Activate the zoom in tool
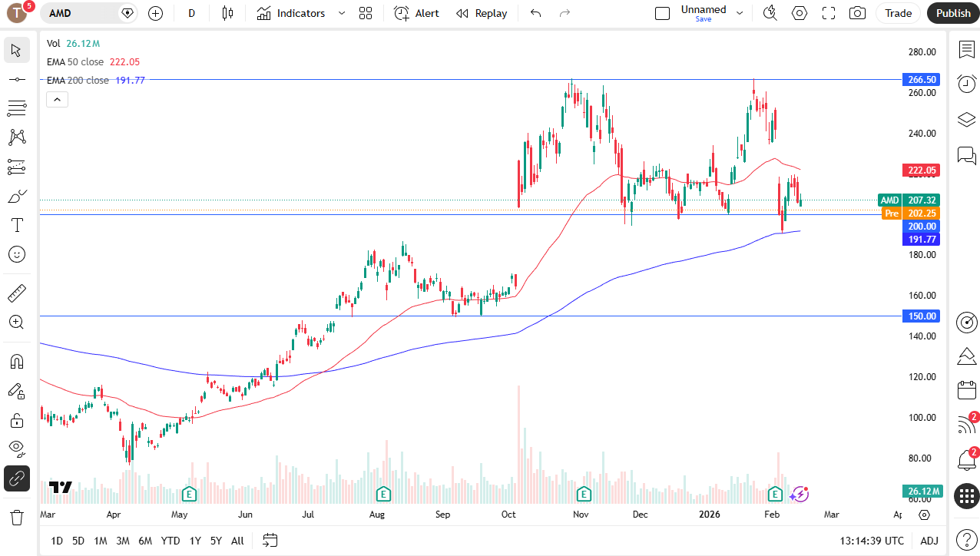Screen dimensions: 980x556 [16, 323]
